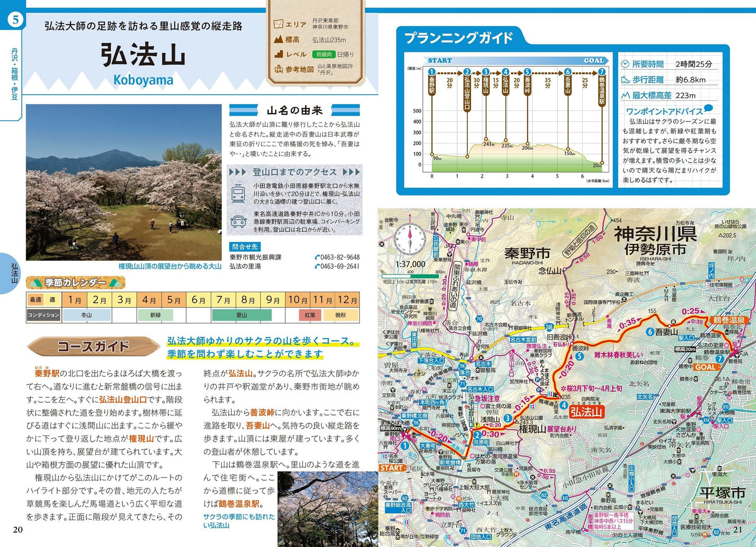
Task: Click the orange GOAL label on the map
Action: (705, 367)
